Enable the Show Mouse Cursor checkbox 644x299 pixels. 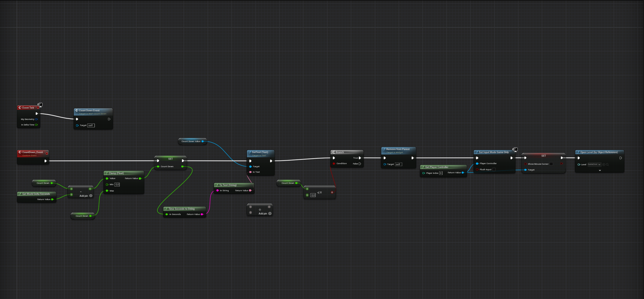click(x=551, y=164)
